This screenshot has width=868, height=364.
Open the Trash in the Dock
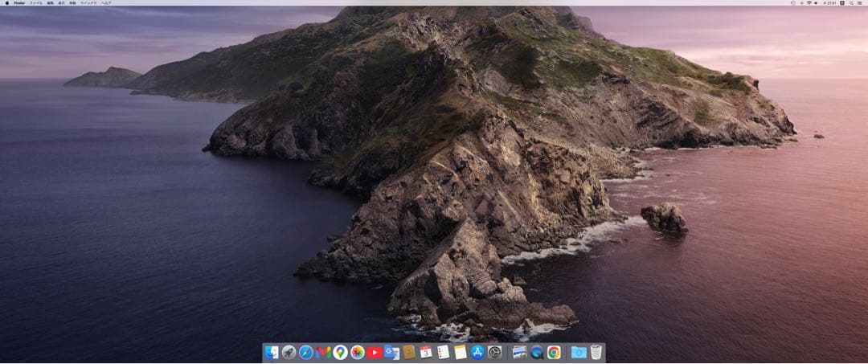pyautogui.click(x=596, y=352)
